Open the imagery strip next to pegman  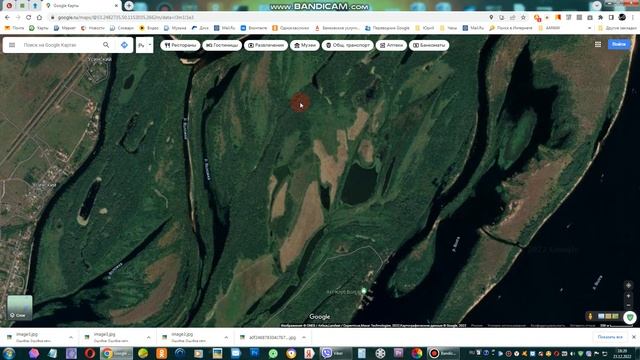pos(608,316)
